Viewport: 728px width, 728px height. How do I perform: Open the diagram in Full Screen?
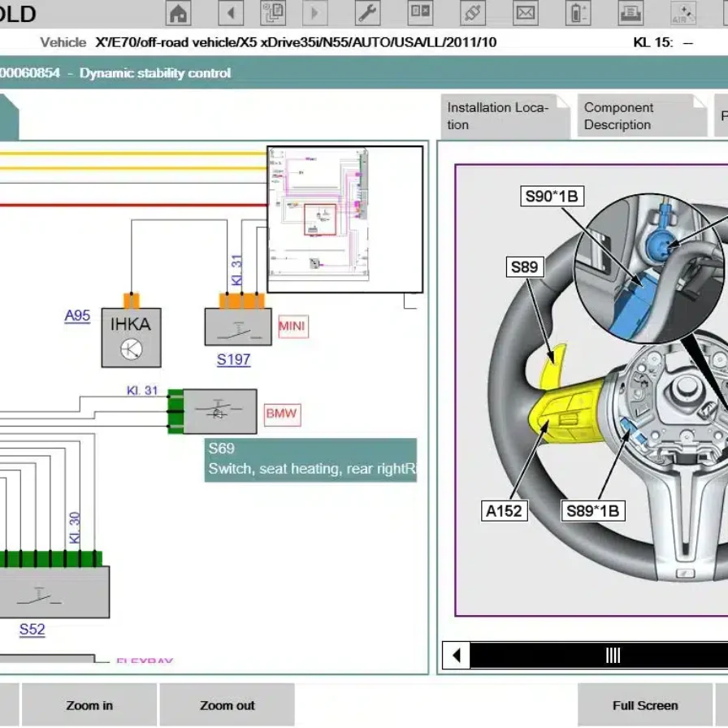tap(645, 704)
